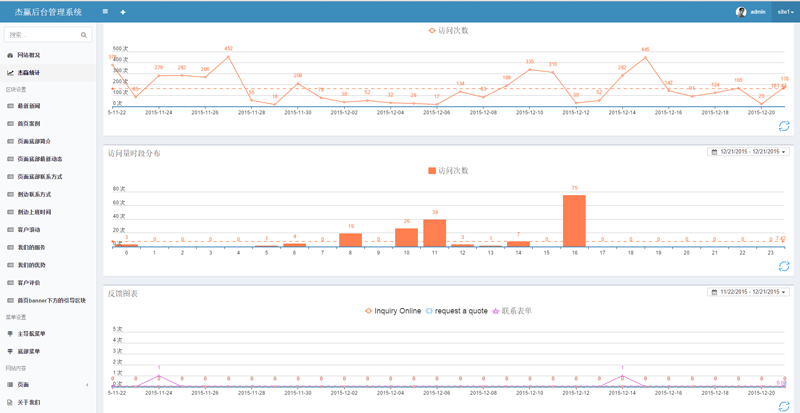This screenshot has width=800, height=413.
Task: Refresh the 访问次数 line chart panel
Action: pos(784,126)
